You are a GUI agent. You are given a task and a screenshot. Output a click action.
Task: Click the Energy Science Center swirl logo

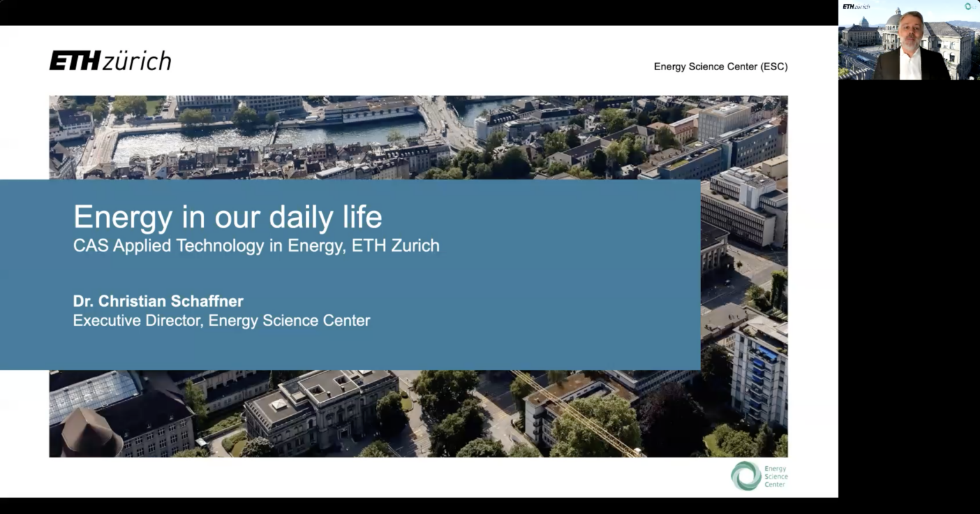click(x=746, y=476)
